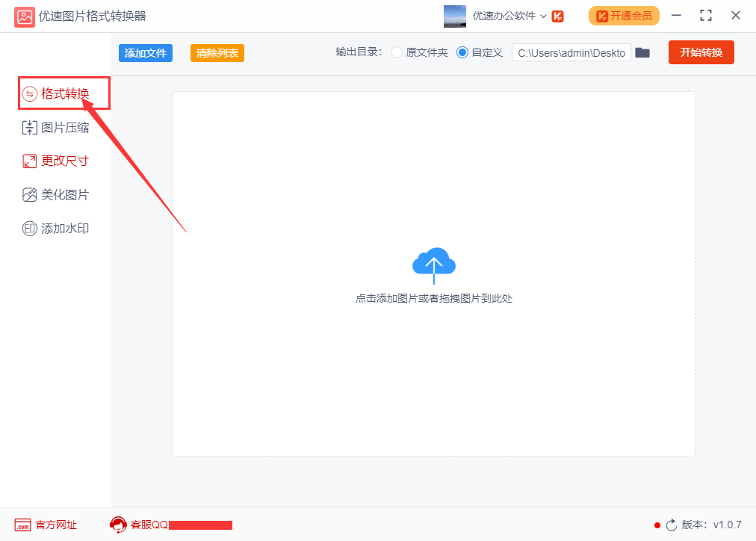Click the 客服QQ contact link
The height and width of the screenshot is (541, 756).
pyautogui.click(x=149, y=525)
